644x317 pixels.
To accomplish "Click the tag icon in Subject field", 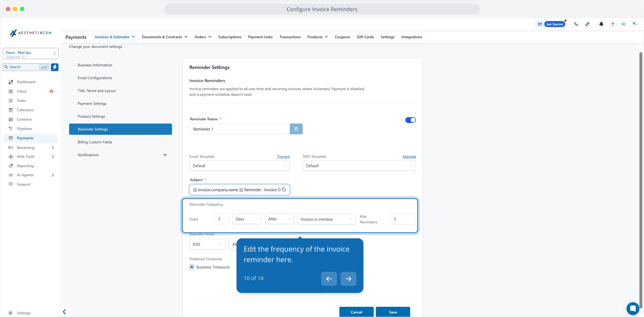I will (x=284, y=190).
